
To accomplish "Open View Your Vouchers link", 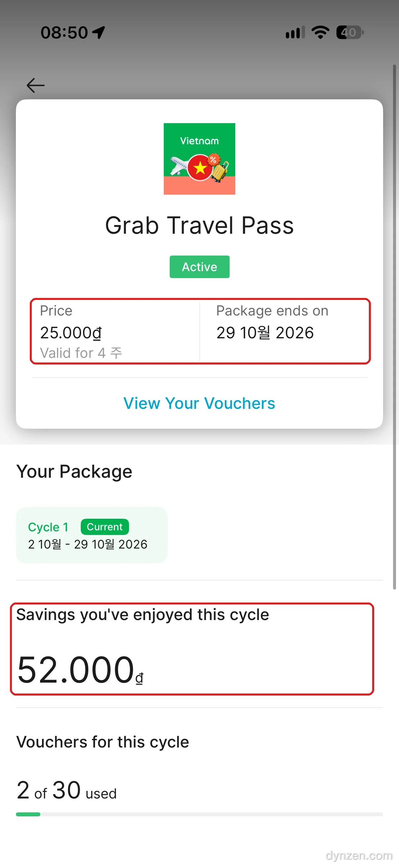I will 199,403.
